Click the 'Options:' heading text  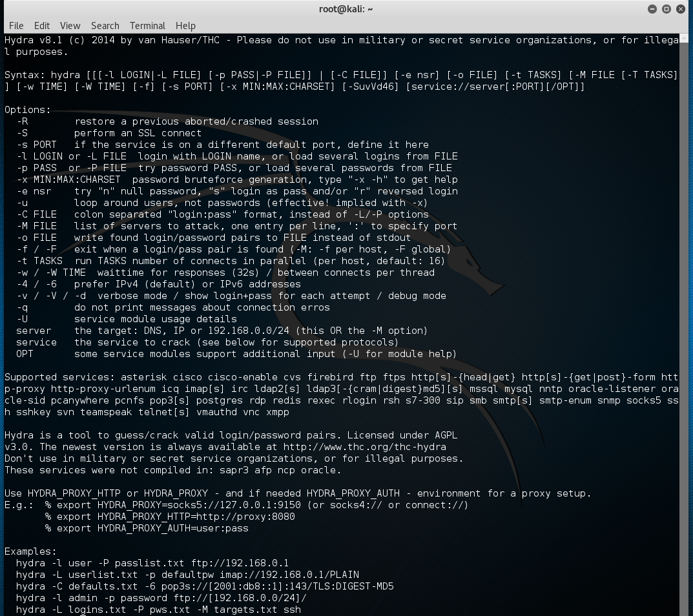point(27,110)
